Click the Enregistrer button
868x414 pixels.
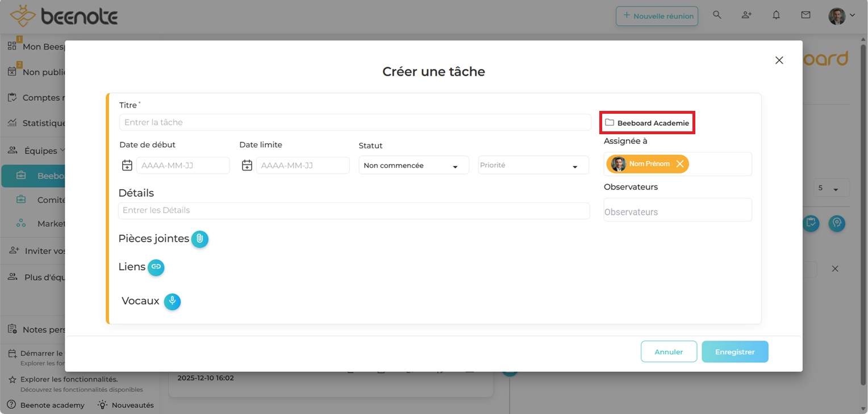click(735, 352)
